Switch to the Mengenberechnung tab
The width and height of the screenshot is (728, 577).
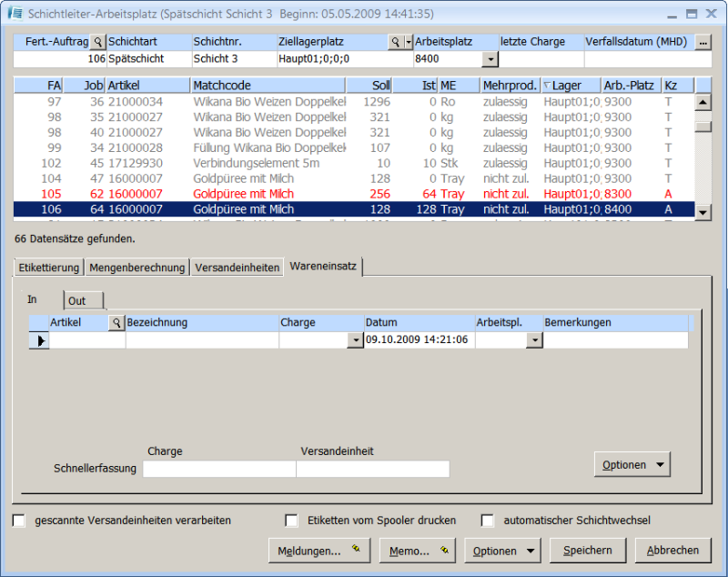138,268
